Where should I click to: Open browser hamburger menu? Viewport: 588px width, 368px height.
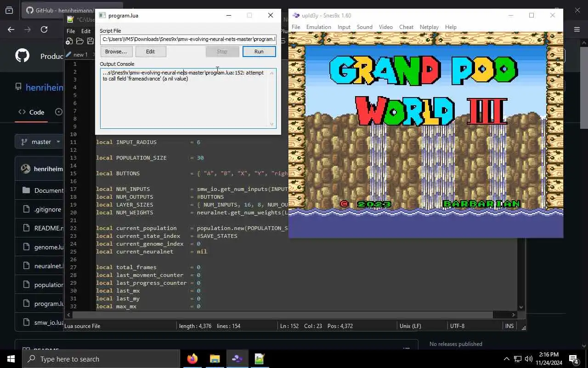(577, 29)
